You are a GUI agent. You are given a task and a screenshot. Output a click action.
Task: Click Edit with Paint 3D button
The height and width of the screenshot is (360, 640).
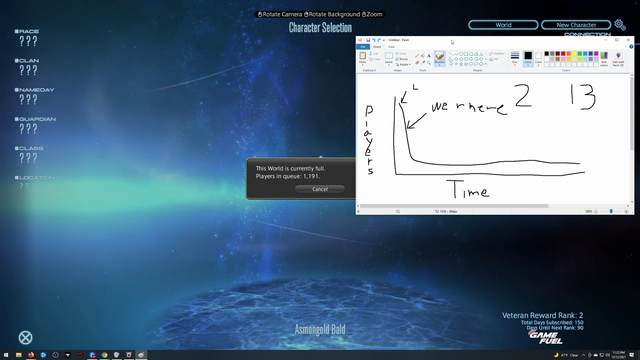[618, 58]
